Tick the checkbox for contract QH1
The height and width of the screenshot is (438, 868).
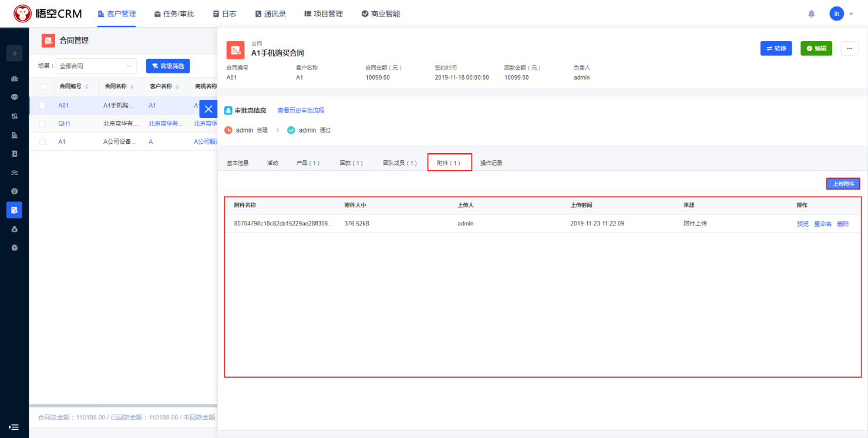[x=43, y=124]
